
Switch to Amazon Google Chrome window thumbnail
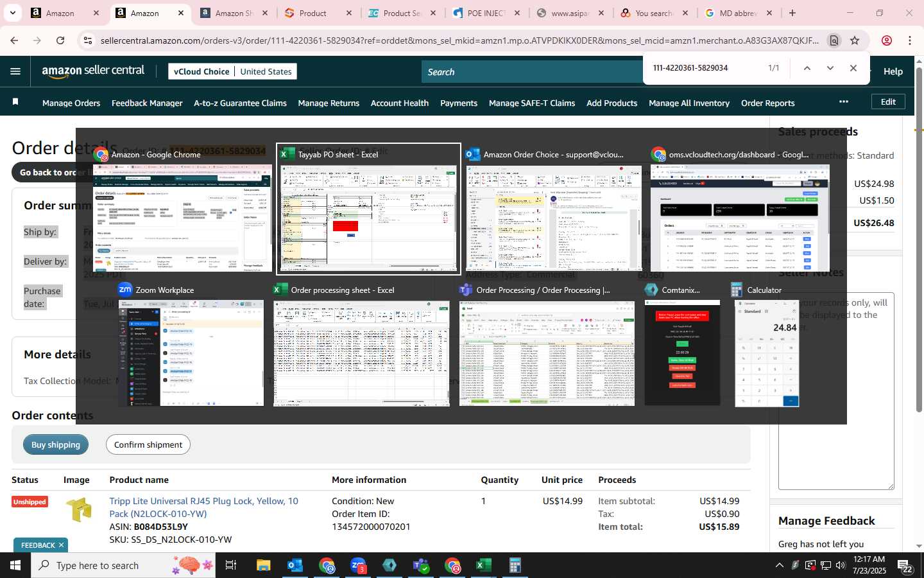click(x=182, y=209)
